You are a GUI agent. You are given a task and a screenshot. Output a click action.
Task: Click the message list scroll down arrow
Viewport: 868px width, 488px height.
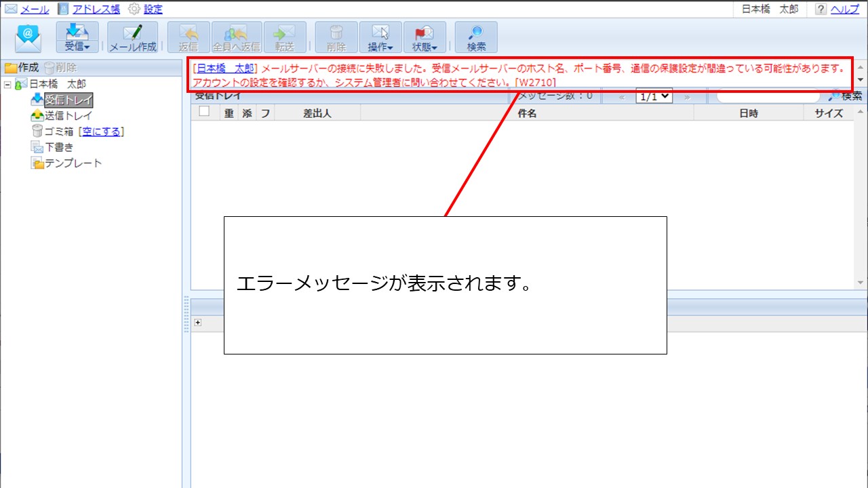[861, 282]
